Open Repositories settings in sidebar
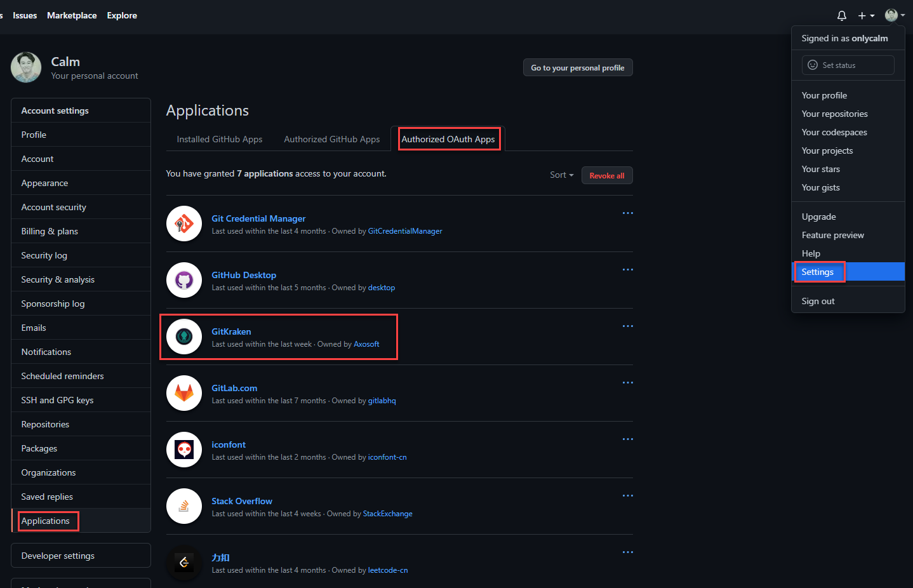Viewport: 913px width, 588px height. point(81,424)
